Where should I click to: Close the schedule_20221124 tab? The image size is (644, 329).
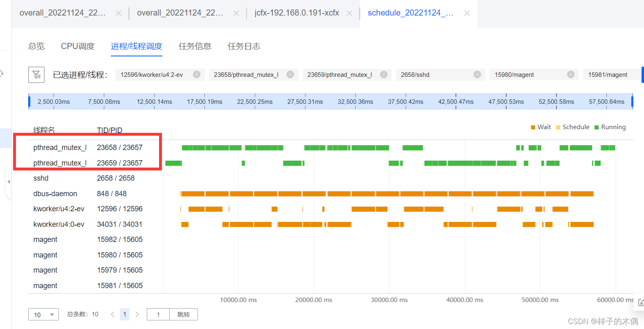pyautogui.click(x=467, y=13)
